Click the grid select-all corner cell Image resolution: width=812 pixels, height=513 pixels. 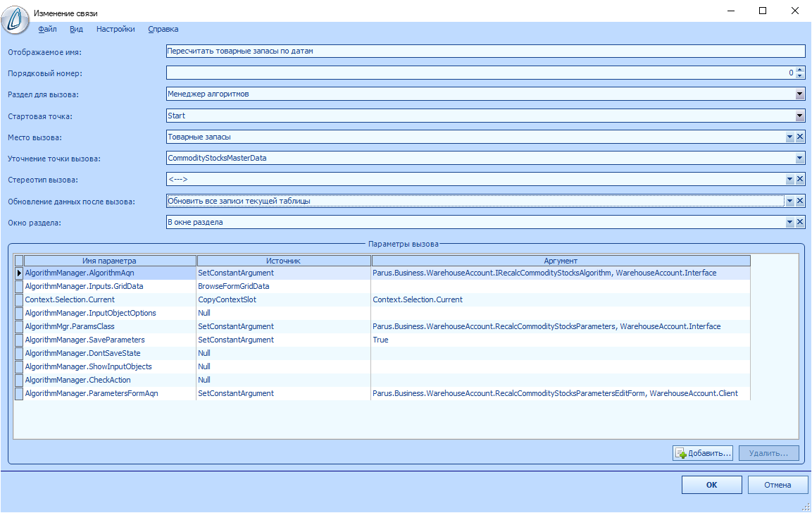click(x=18, y=261)
